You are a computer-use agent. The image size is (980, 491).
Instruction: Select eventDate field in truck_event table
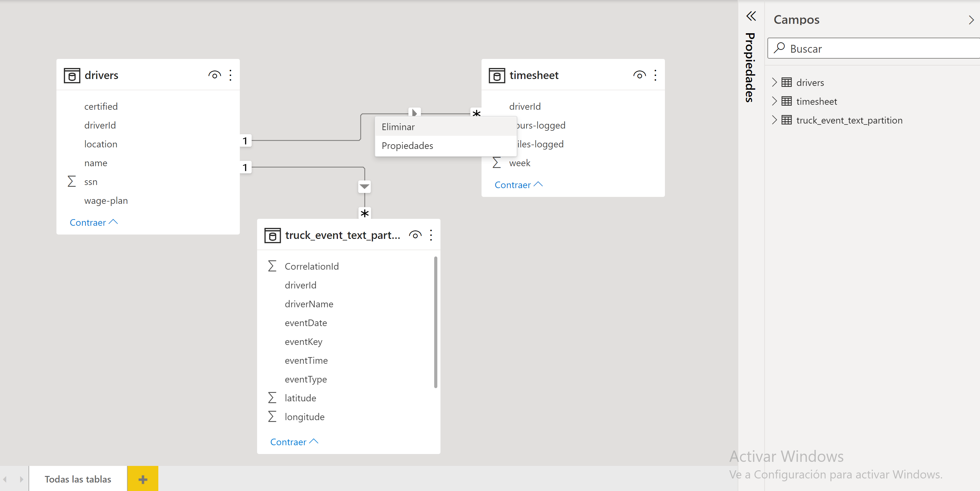coord(306,323)
